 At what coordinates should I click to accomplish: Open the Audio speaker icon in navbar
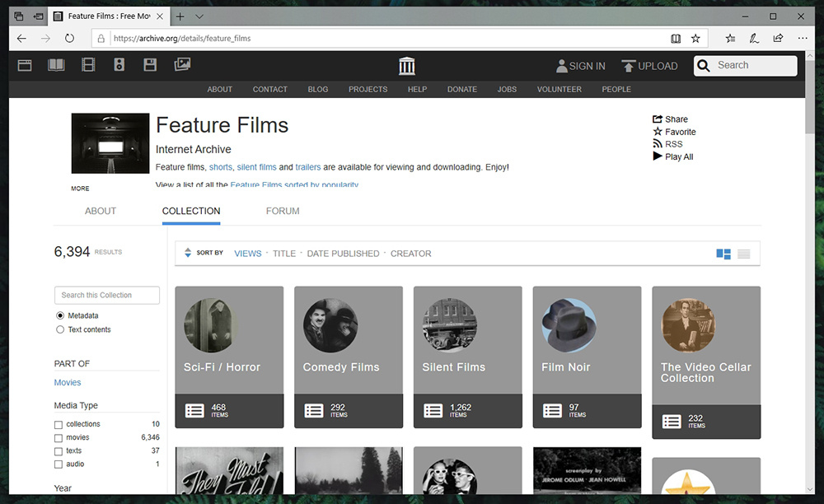[x=119, y=65]
